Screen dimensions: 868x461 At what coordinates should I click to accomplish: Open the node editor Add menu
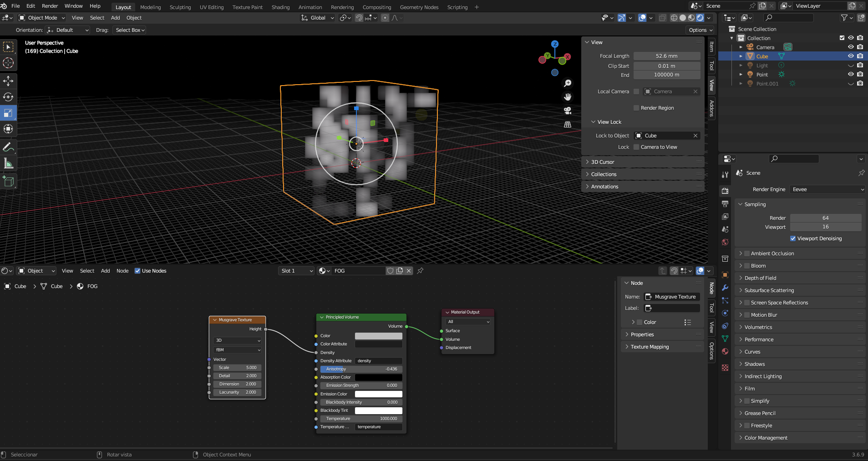[105, 271]
